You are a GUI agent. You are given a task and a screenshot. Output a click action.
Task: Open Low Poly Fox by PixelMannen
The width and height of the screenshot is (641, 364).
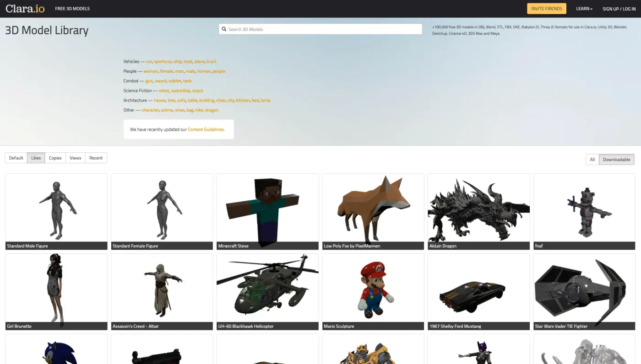[x=373, y=211]
